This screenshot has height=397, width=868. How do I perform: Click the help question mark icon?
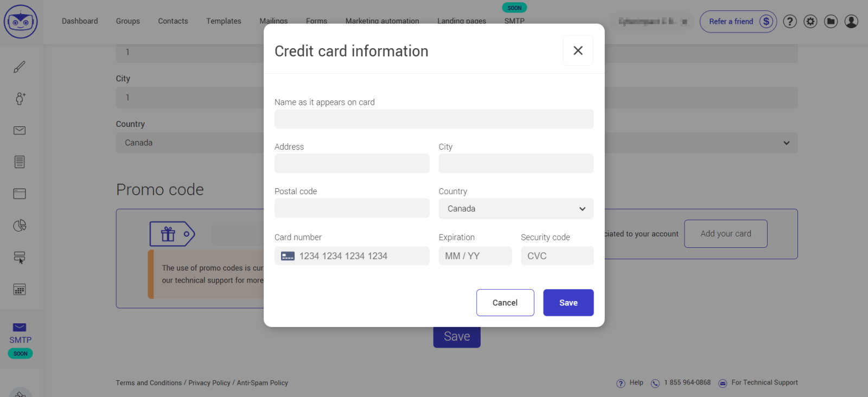click(789, 21)
